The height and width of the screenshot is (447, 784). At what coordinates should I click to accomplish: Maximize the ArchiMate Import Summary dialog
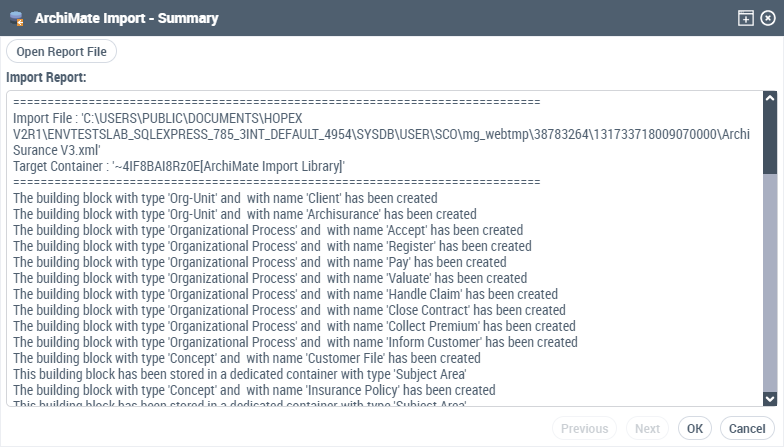tap(746, 18)
